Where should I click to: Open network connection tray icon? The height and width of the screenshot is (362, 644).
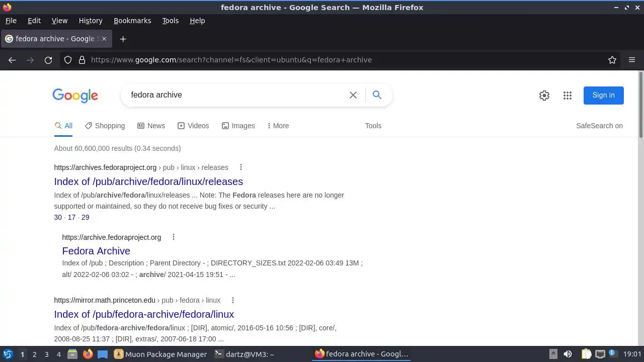pyautogui.click(x=600, y=354)
